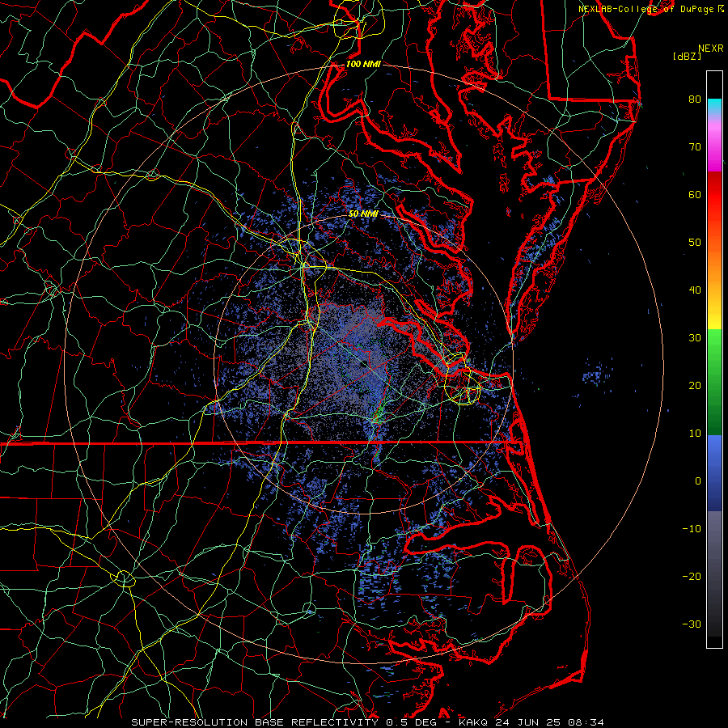Image resolution: width=728 pixels, height=728 pixels.
Task: Click the "40" value on the dBZ scale
Action: [695, 290]
